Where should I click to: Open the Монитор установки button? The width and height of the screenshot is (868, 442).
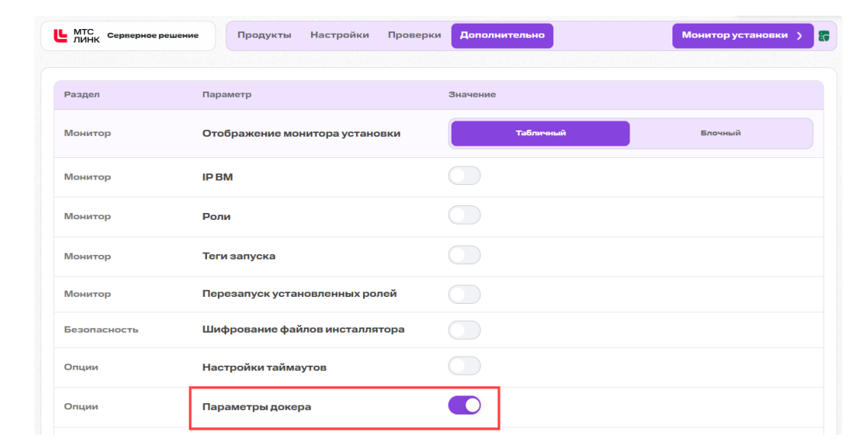coord(743,35)
